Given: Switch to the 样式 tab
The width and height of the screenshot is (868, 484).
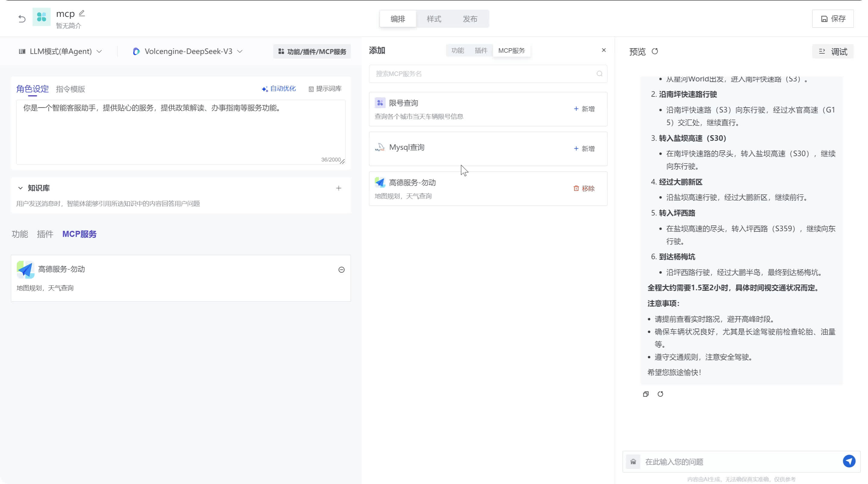Looking at the screenshot, I should point(434,19).
